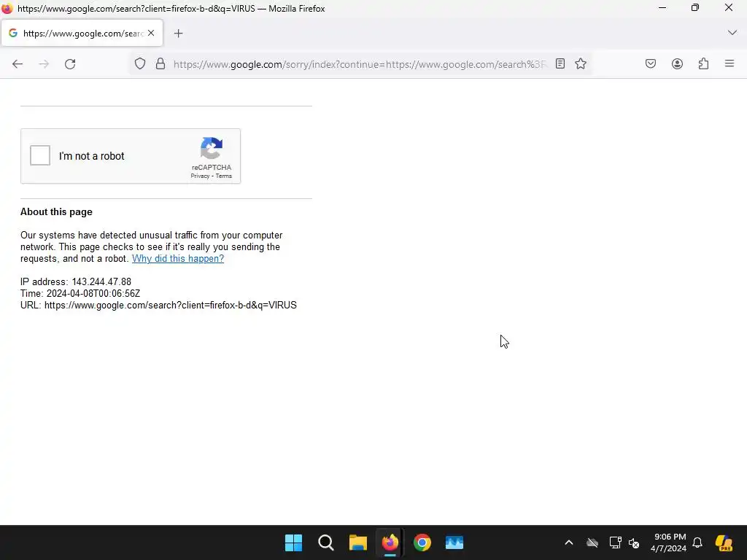Restore down the Firefox window
This screenshot has width=747, height=560.
(695, 7)
